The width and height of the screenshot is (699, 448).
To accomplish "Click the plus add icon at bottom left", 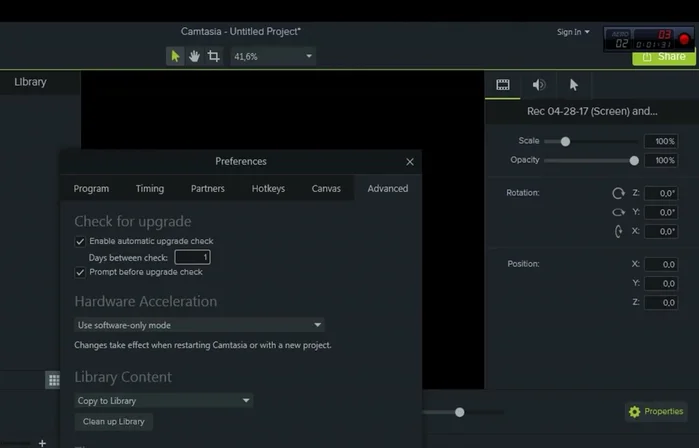I will pos(42,443).
